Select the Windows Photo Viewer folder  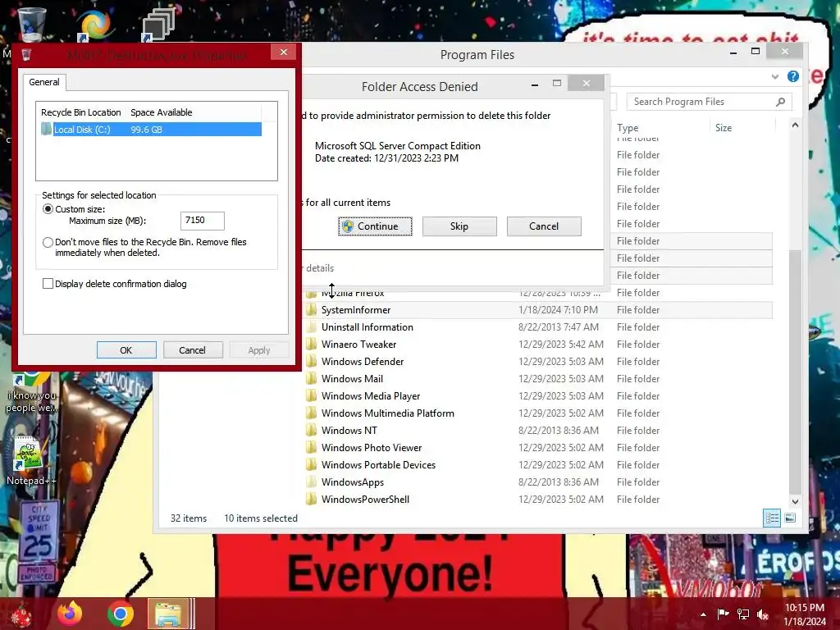point(372,447)
